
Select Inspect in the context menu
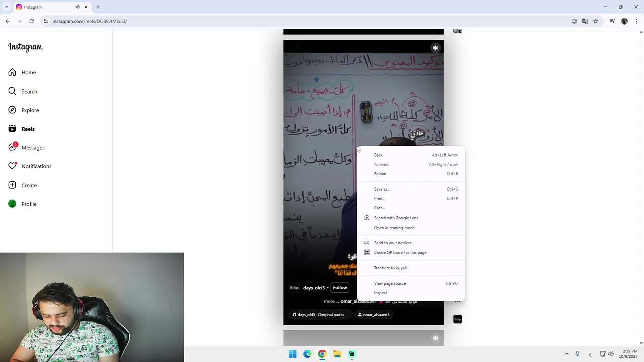tap(411, 293)
